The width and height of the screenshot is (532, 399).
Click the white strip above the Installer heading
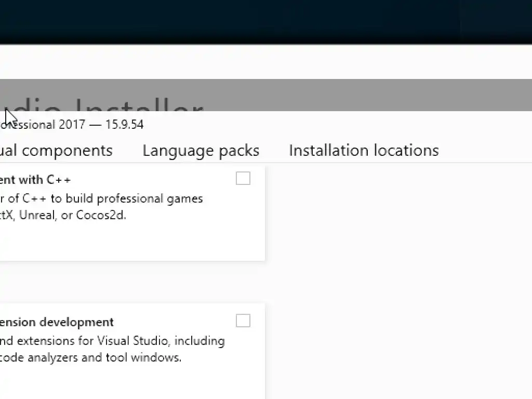click(260, 62)
